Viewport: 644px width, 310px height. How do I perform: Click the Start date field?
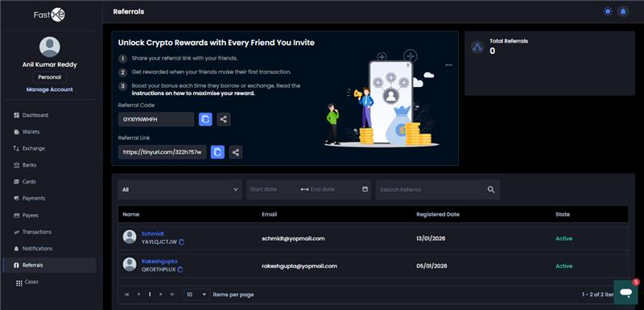tap(273, 190)
